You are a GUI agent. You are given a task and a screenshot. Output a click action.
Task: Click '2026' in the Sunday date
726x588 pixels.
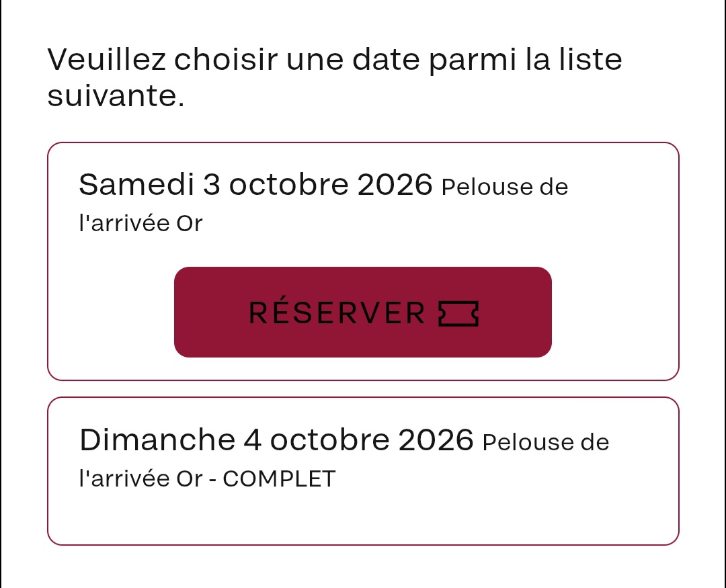click(436, 439)
